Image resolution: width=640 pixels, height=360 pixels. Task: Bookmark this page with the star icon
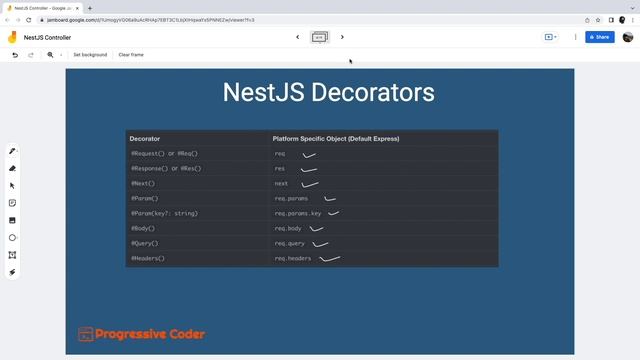[598, 20]
